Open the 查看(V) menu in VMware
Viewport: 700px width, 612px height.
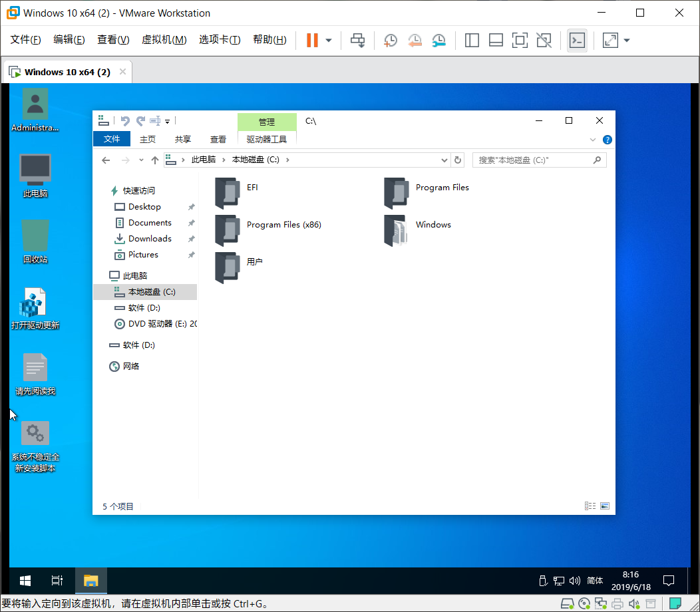click(x=113, y=40)
